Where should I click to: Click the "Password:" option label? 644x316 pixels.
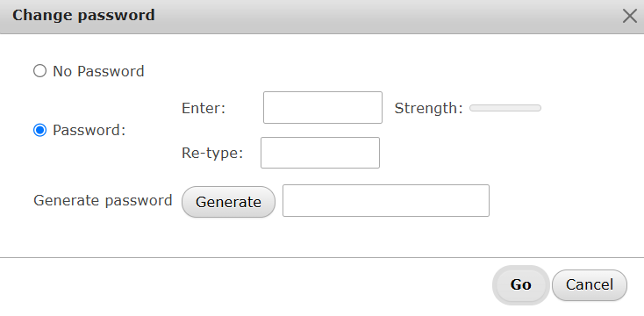coord(89,130)
